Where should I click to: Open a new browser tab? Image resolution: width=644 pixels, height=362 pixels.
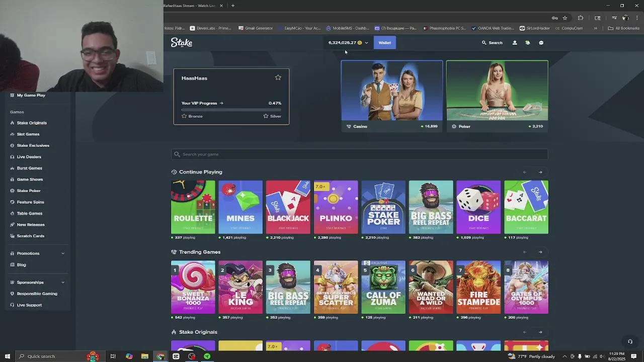(232, 6)
